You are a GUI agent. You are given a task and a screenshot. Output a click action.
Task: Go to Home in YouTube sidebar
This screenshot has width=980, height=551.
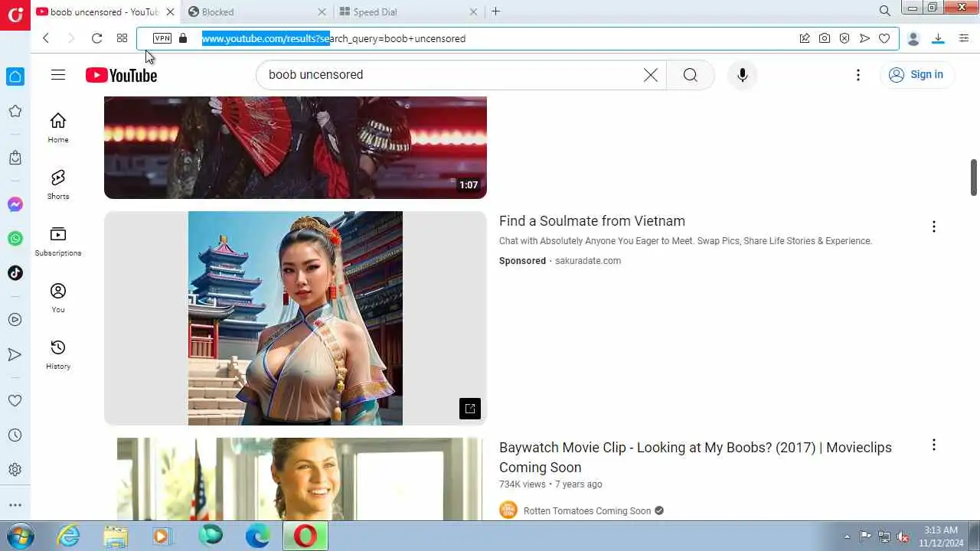(x=58, y=128)
